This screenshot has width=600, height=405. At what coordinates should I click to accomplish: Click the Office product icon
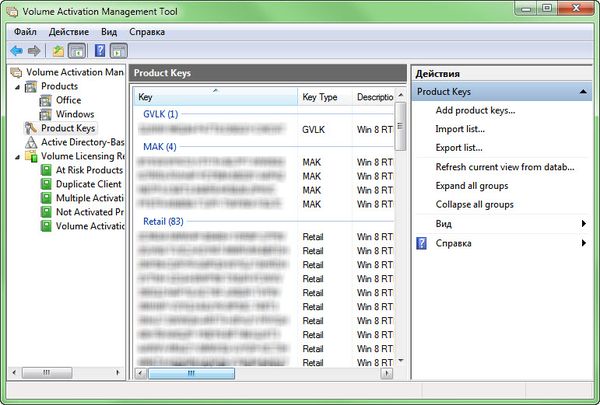[46, 101]
